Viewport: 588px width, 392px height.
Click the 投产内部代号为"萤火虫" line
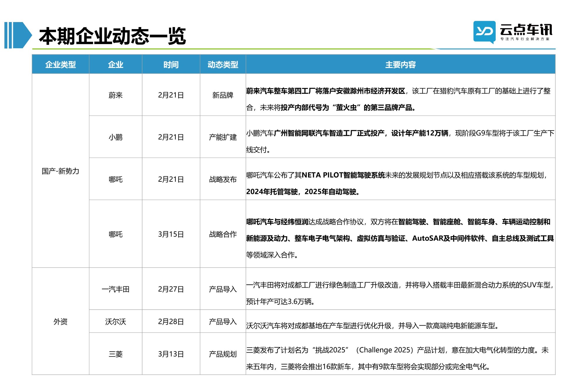[331, 107]
